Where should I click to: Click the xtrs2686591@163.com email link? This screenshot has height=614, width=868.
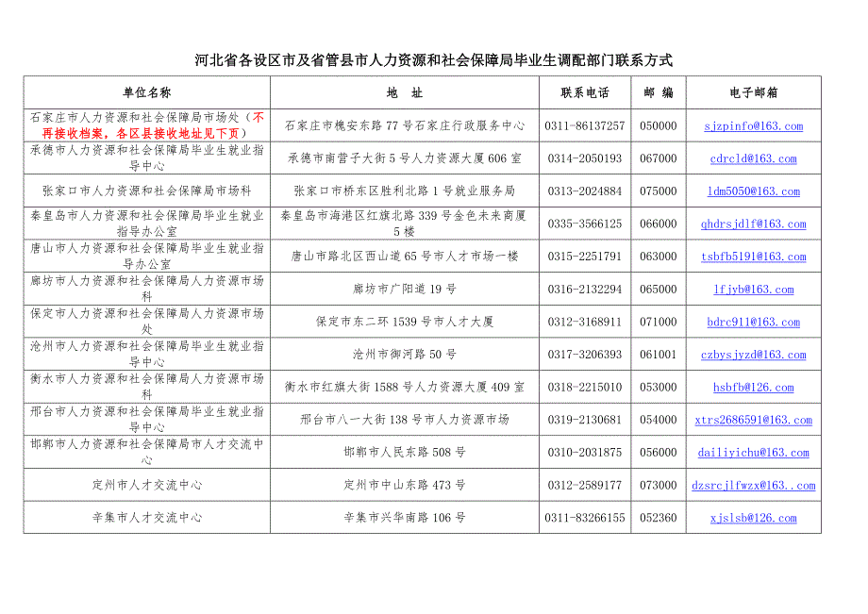click(x=753, y=421)
